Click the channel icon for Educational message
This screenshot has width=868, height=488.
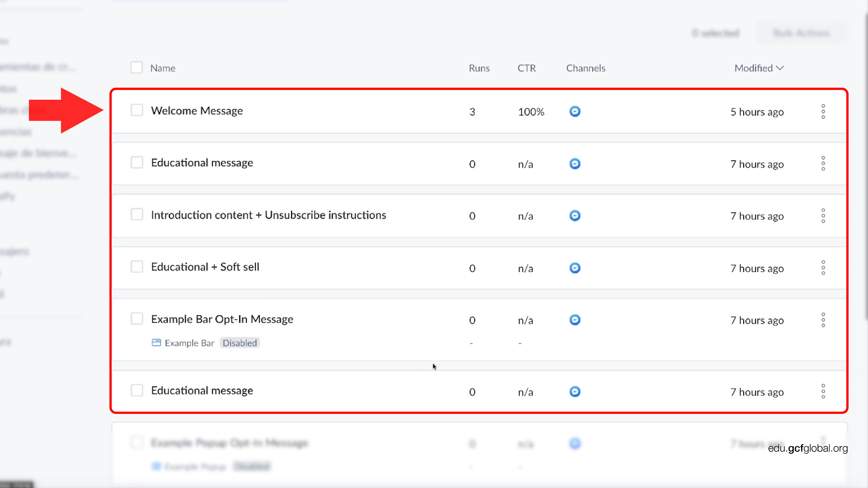coord(575,163)
